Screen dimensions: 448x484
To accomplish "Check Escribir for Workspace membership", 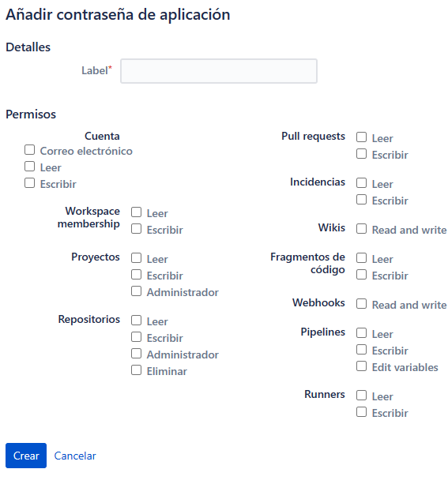I will [x=136, y=229].
